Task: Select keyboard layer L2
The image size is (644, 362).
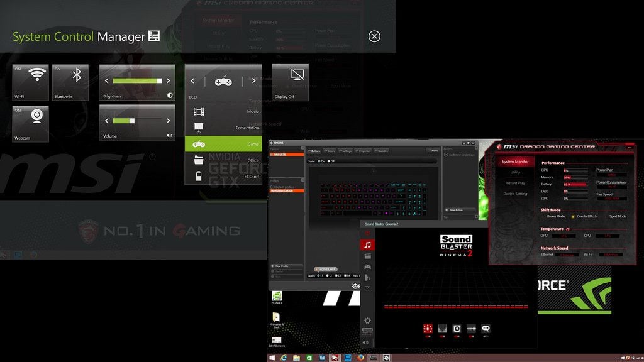Action: click(329, 275)
